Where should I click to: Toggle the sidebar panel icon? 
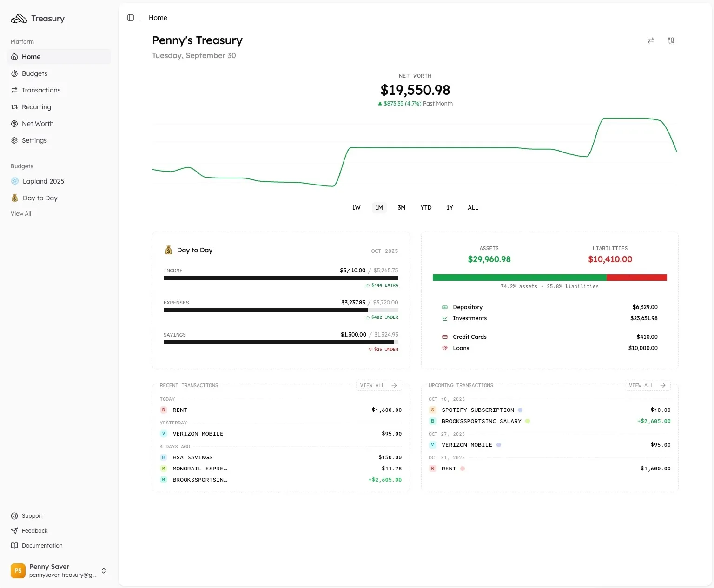[131, 18]
